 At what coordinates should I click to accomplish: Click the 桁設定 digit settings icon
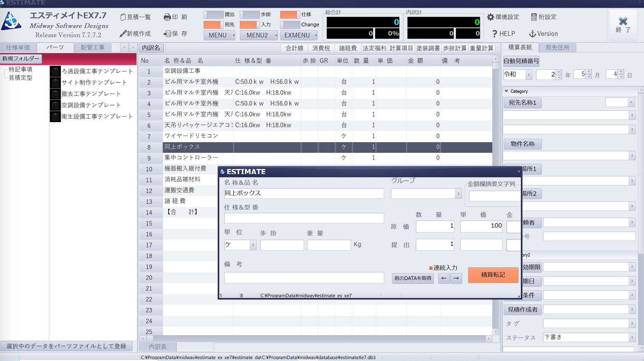click(x=535, y=17)
